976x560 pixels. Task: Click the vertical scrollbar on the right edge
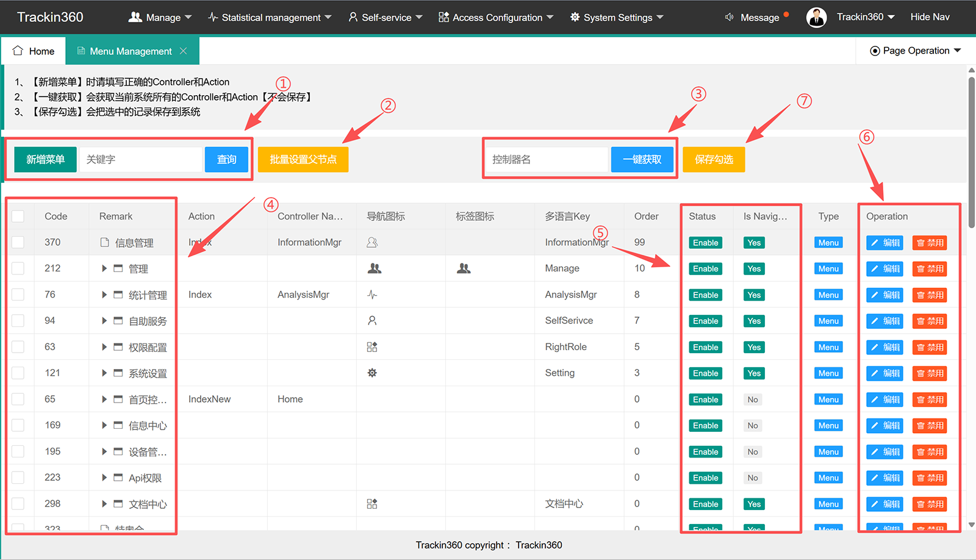click(x=971, y=153)
